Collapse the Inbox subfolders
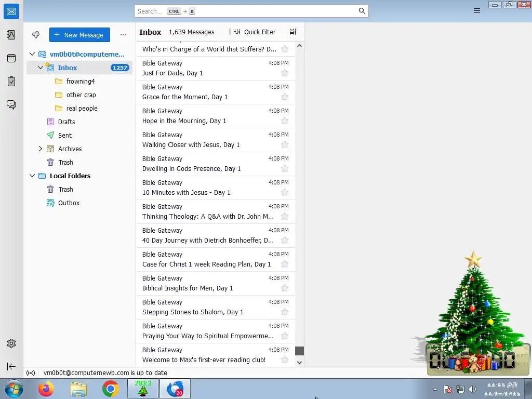This screenshot has height=399, width=532. coord(41,68)
